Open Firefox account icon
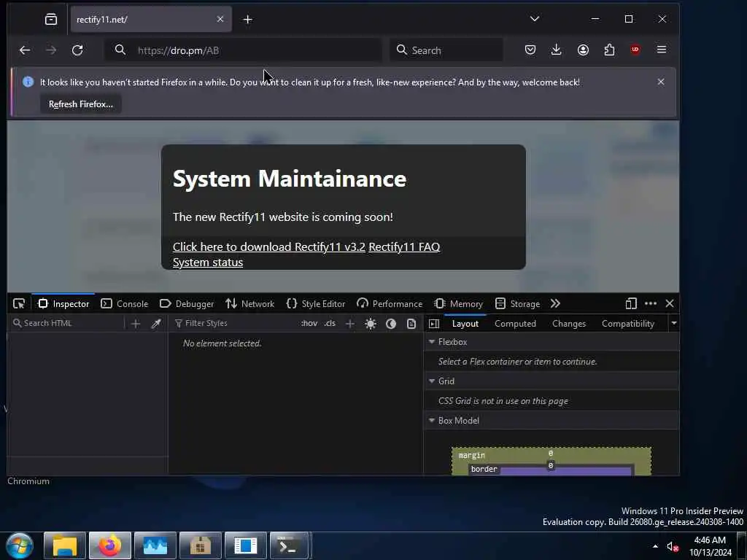The image size is (747, 560). pos(583,50)
